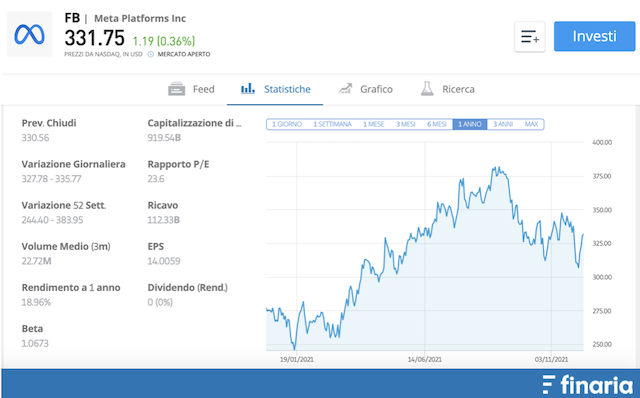
Task: Click the Ricerca flask icon
Action: tap(427, 88)
